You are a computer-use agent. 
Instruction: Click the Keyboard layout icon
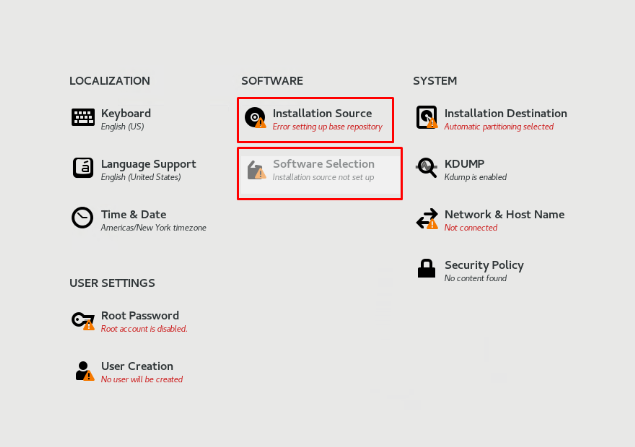(x=83, y=117)
